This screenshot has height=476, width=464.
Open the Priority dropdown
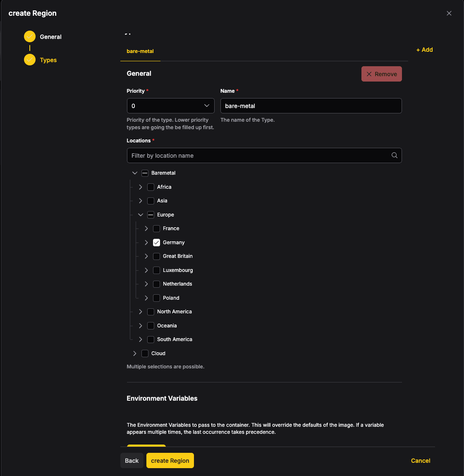(x=170, y=106)
